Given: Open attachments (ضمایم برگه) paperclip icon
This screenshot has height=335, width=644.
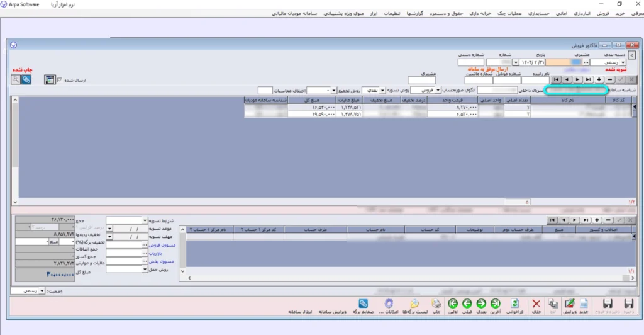Looking at the screenshot, I should 363,304.
